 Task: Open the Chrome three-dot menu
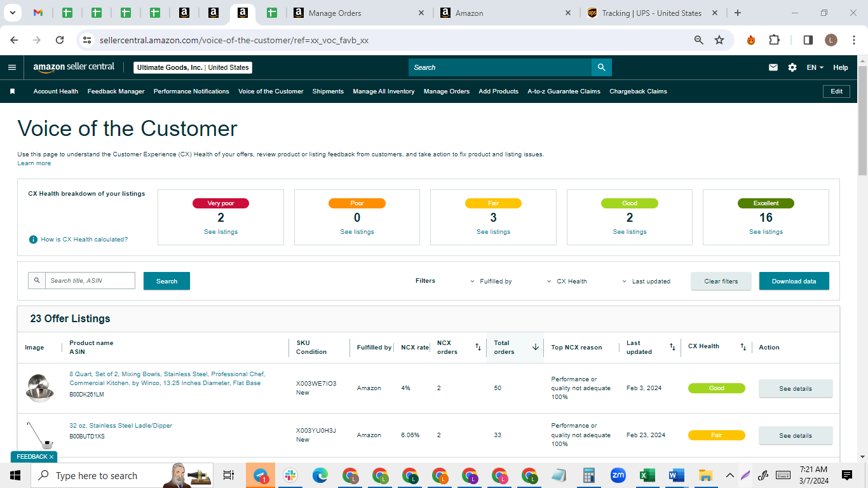[x=854, y=40]
